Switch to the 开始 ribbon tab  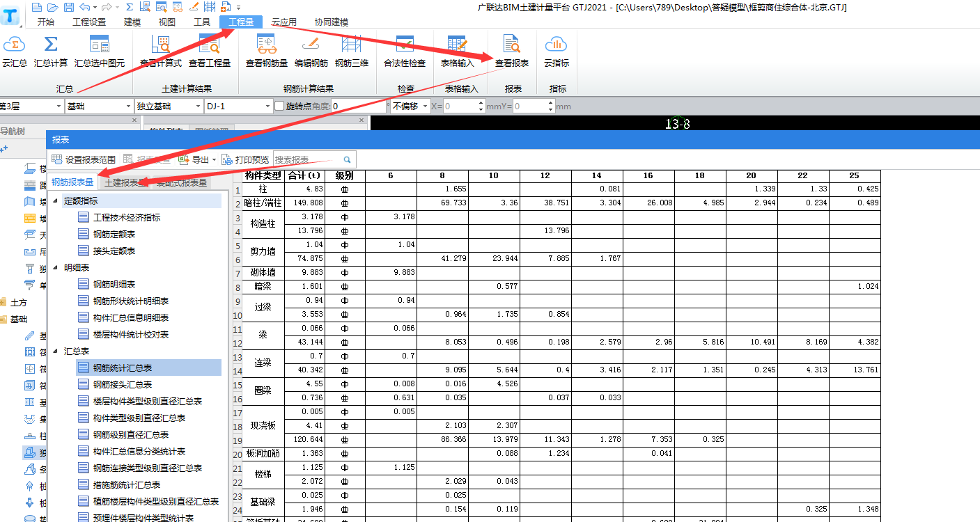click(45, 22)
